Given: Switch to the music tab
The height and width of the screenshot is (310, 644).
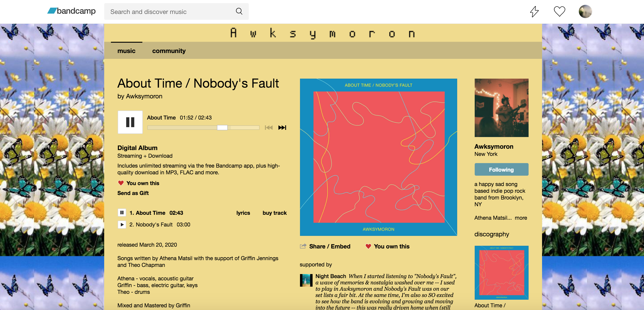Looking at the screenshot, I should click(x=126, y=51).
